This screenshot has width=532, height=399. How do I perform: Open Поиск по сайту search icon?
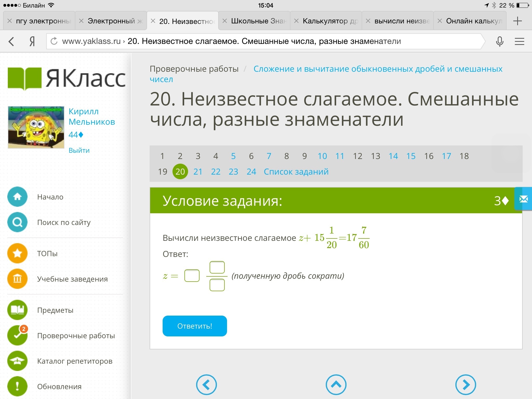pyautogui.click(x=17, y=222)
